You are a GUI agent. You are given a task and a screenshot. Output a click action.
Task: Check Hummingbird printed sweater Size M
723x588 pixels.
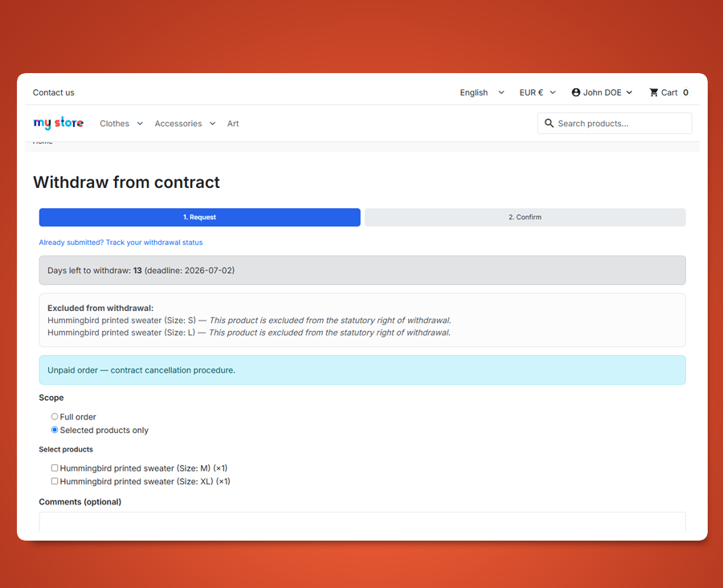tap(55, 468)
